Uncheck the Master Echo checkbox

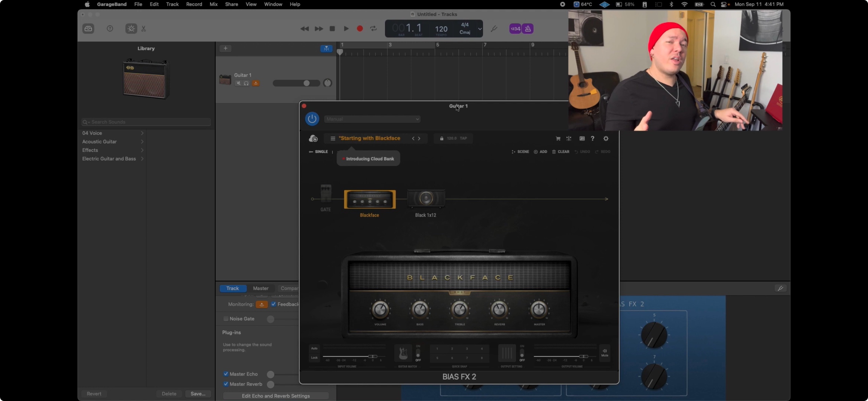point(226,374)
